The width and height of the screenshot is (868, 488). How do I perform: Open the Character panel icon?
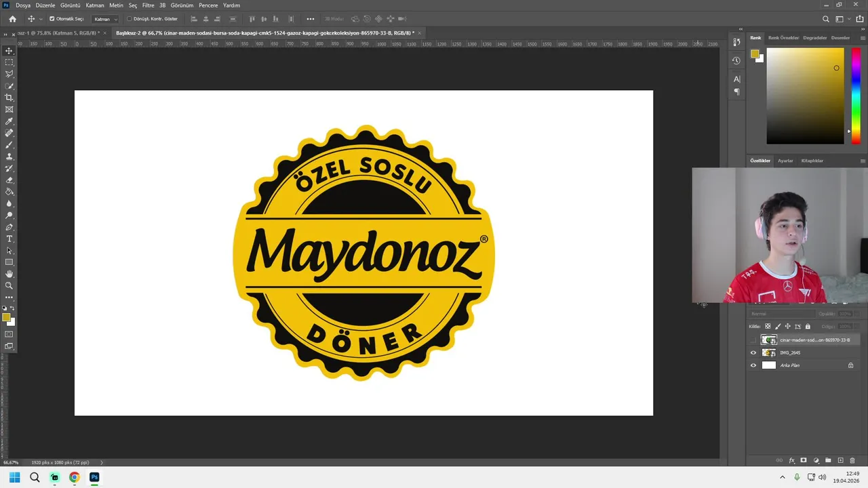[736, 79]
